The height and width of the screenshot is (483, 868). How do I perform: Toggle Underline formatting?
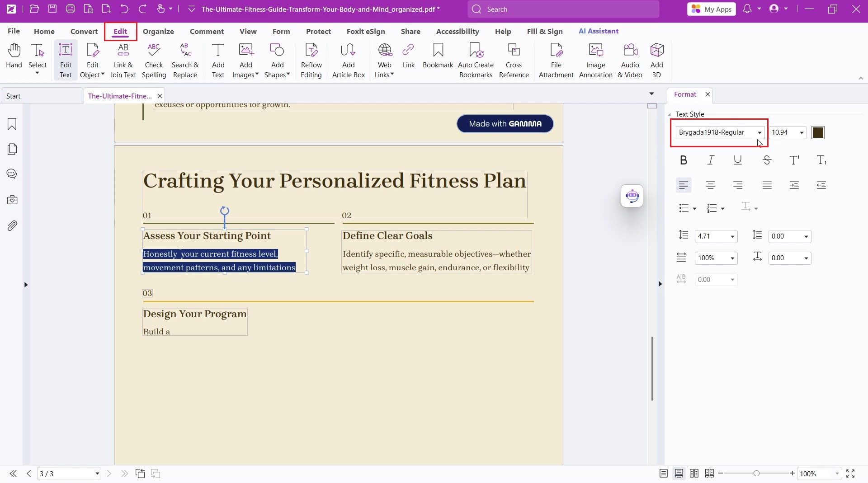point(738,160)
